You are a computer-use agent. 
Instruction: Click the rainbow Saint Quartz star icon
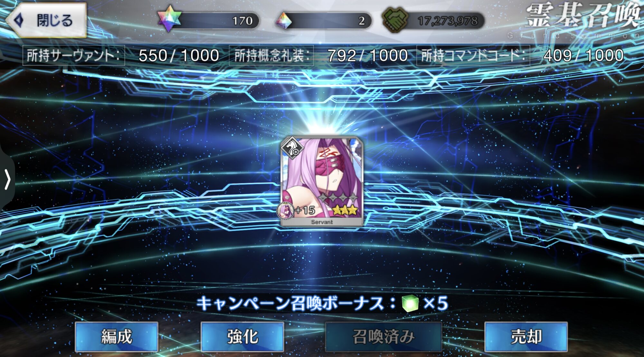point(169,19)
